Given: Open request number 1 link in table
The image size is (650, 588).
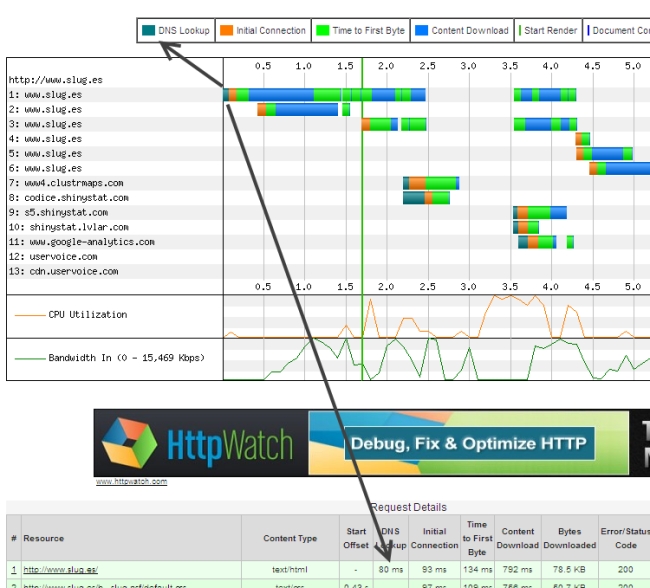Looking at the screenshot, I should coord(14,570).
